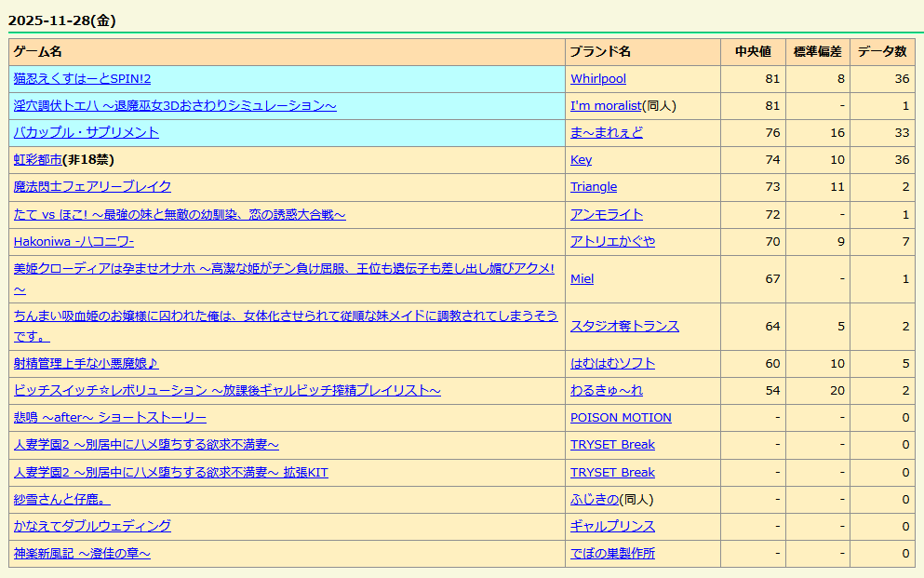Open TRYSET Break link in first 人妻学園2 row

[613, 444]
